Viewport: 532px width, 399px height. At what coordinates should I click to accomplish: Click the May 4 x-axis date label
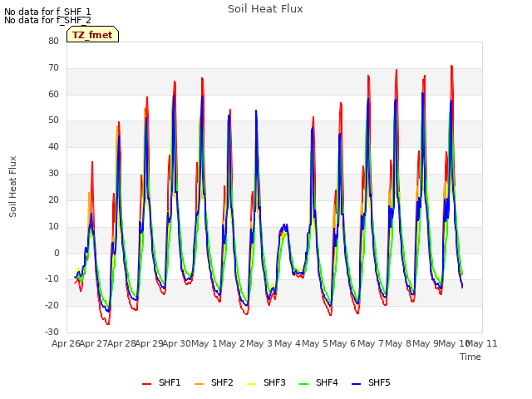point(288,343)
